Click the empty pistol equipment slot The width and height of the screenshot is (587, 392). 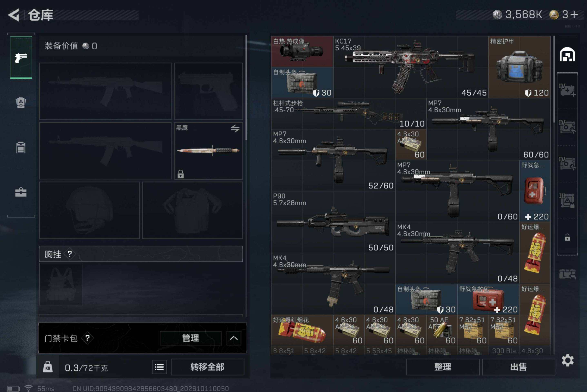(x=208, y=91)
